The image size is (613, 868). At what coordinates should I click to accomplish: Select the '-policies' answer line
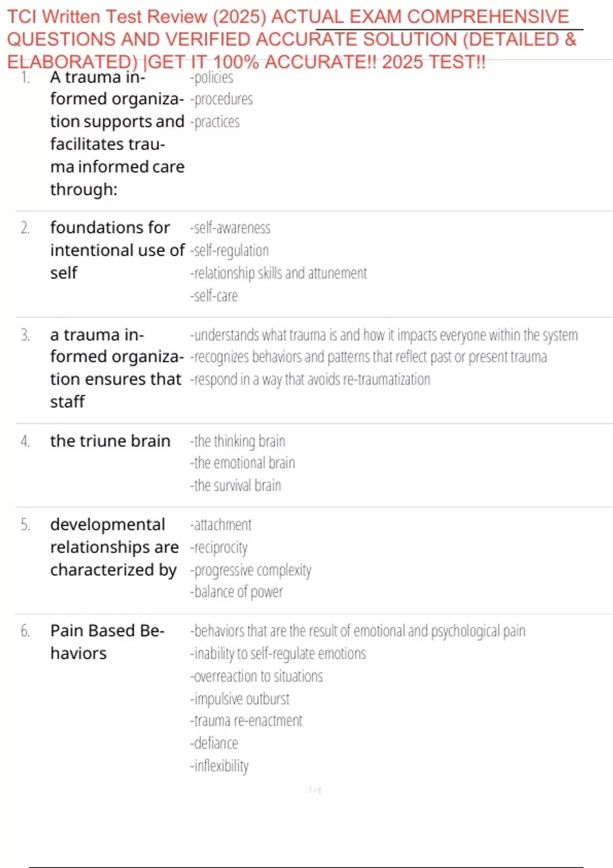point(212,78)
